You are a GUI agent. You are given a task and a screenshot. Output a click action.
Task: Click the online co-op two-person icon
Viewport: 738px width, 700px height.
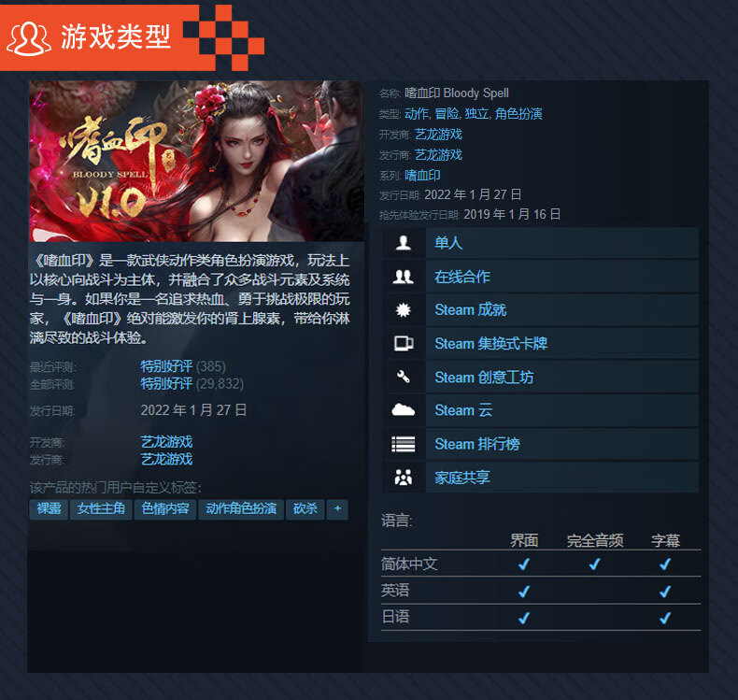coord(404,277)
